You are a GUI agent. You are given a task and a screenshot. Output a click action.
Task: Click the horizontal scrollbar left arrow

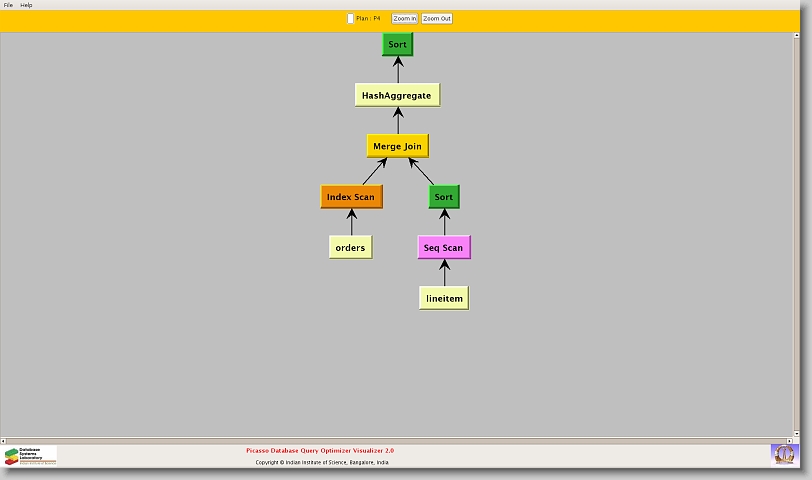tap(4, 440)
